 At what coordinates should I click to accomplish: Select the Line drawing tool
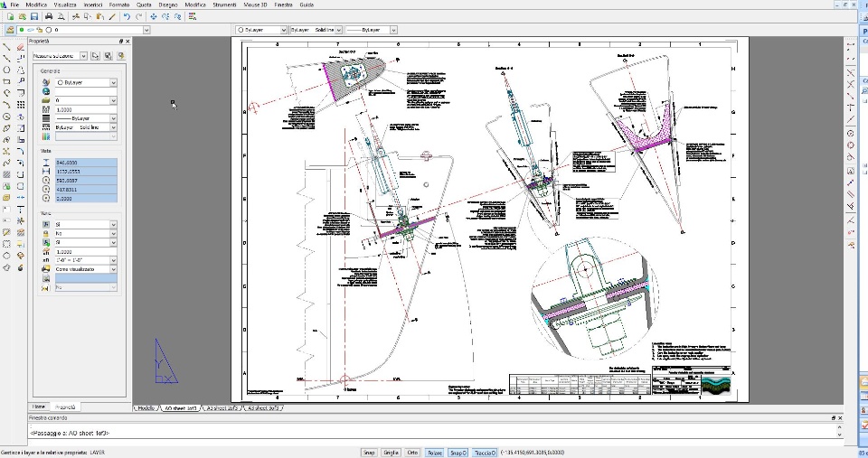(6, 47)
